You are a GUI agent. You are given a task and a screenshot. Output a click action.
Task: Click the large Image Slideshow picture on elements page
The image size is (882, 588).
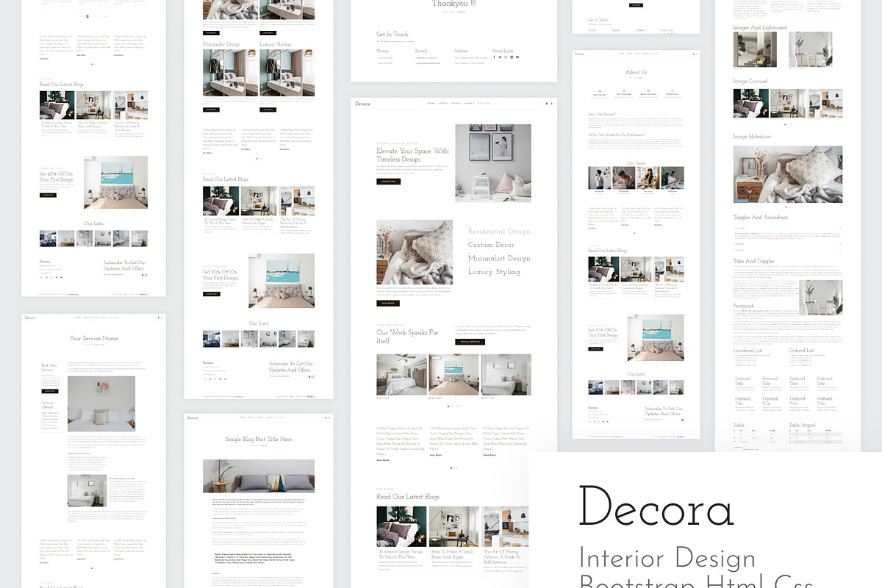coord(788,174)
